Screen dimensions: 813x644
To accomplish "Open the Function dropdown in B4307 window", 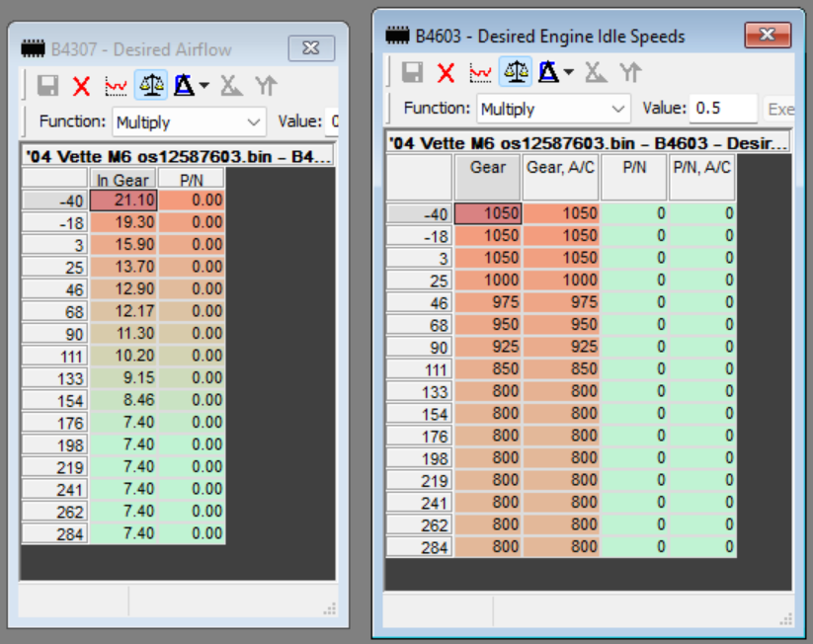I will tap(188, 122).
